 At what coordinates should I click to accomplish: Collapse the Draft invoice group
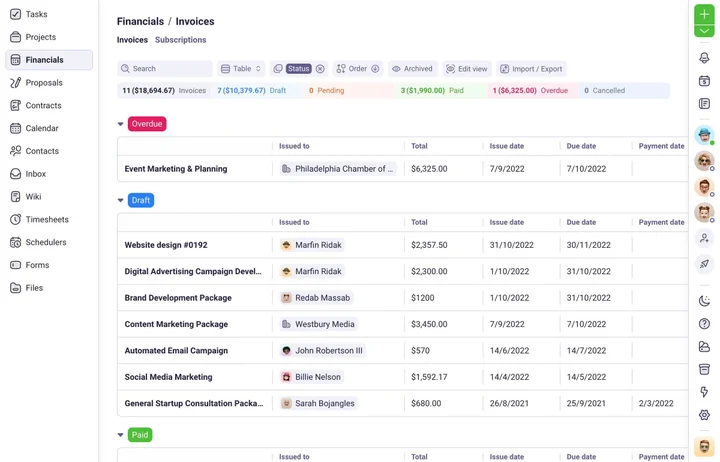[121, 200]
